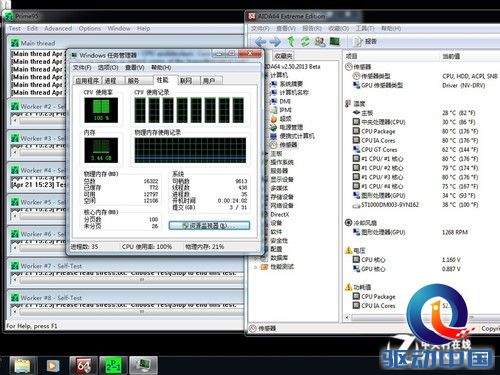500x375 pixels.
Task: Click Task Manager title bar icon
Action: pos(74,55)
